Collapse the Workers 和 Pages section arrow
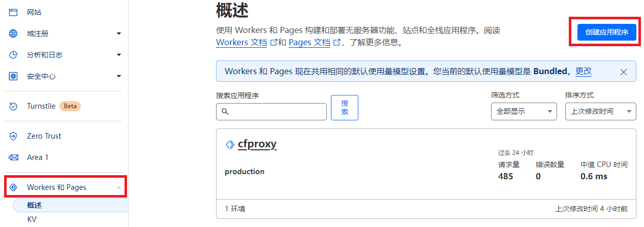The width and height of the screenshot is (644, 227). (119, 187)
